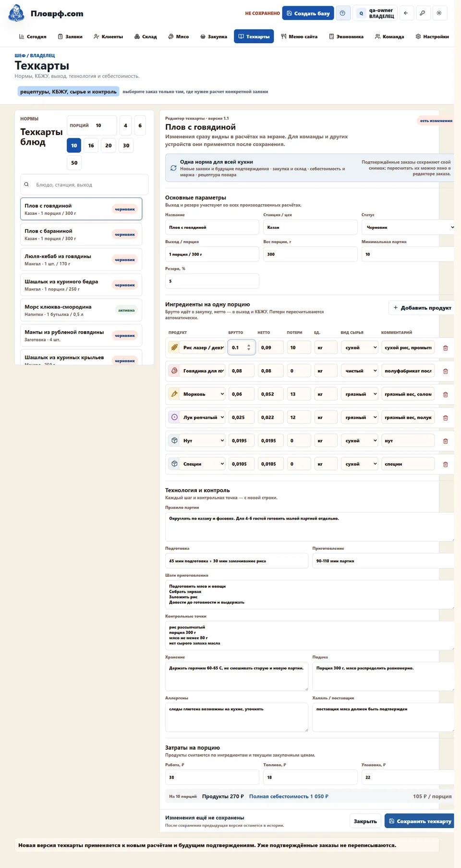Pick the 50 portions preset
The height and width of the screenshot is (868, 461).
point(74,163)
